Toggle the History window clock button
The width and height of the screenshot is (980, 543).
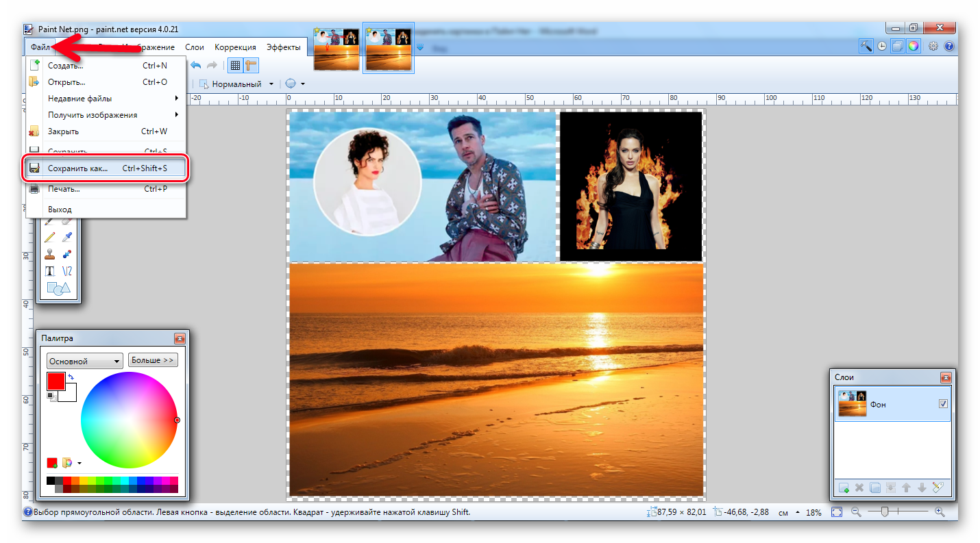click(881, 46)
